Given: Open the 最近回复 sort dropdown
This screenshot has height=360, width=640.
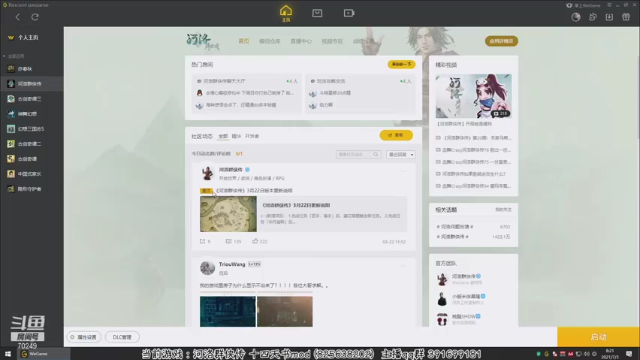Looking at the screenshot, I should tap(400, 154).
